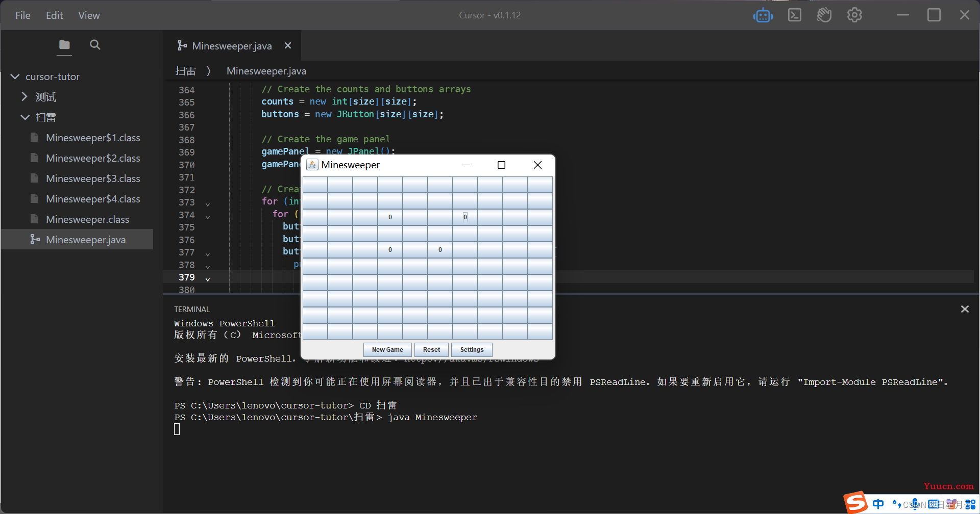
Task: Click the TERMINAL panel label
Action: (x=192, y=310)
